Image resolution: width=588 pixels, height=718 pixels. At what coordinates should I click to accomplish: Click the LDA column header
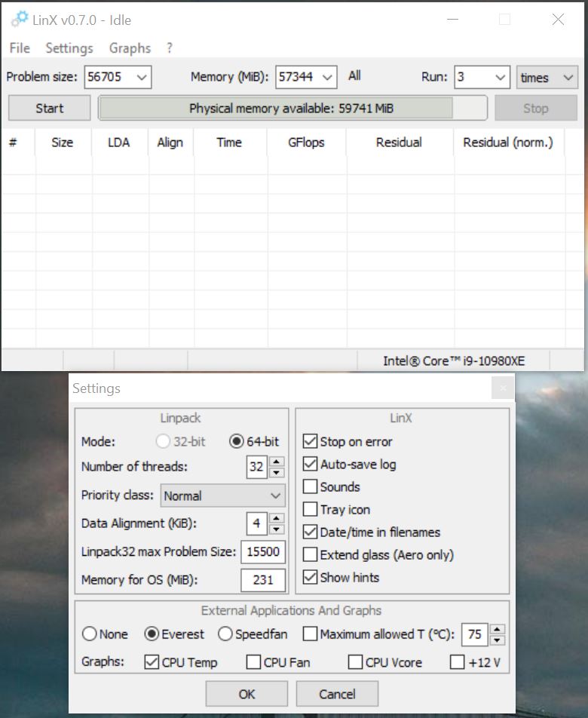click(119, 143)
